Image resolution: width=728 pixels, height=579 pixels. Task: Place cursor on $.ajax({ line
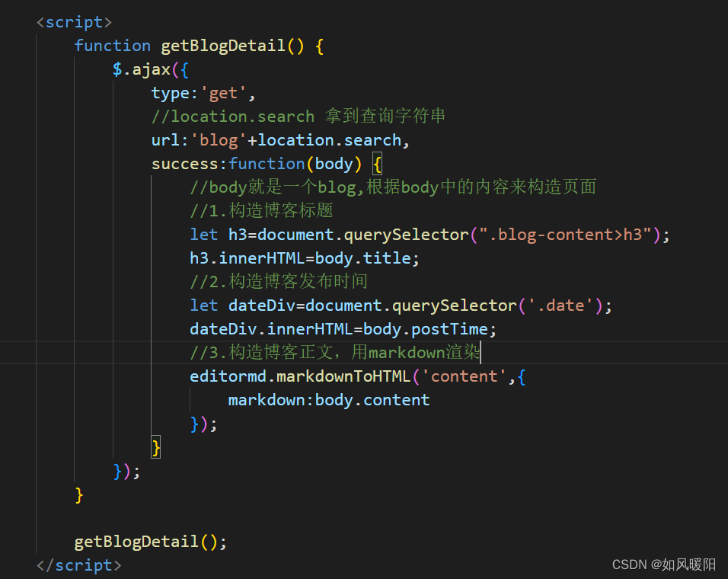(x=151, y=69)
